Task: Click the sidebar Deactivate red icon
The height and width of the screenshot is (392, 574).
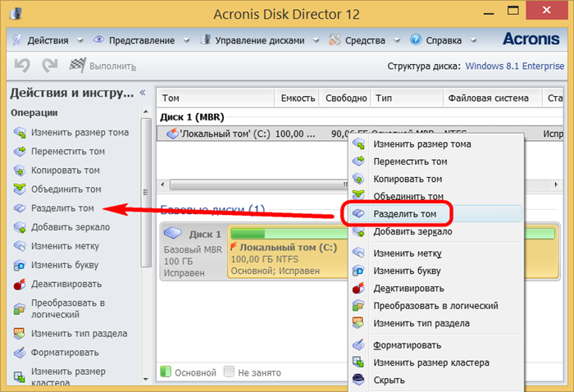Action: point(20,285)
